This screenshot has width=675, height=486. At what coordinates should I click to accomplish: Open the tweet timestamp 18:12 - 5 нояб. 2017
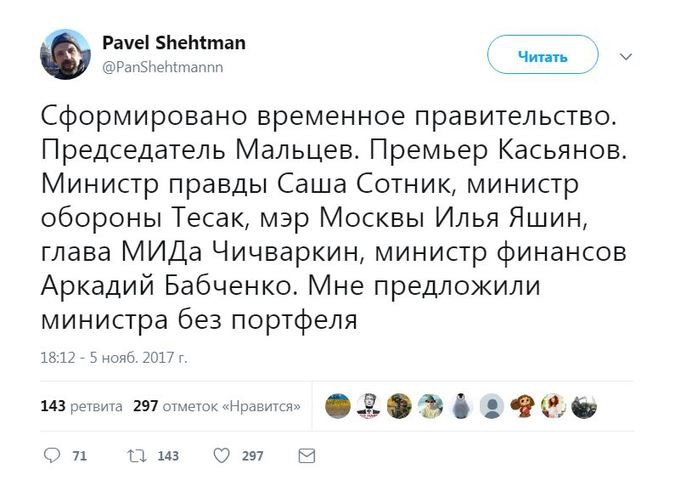coord(115,355)
